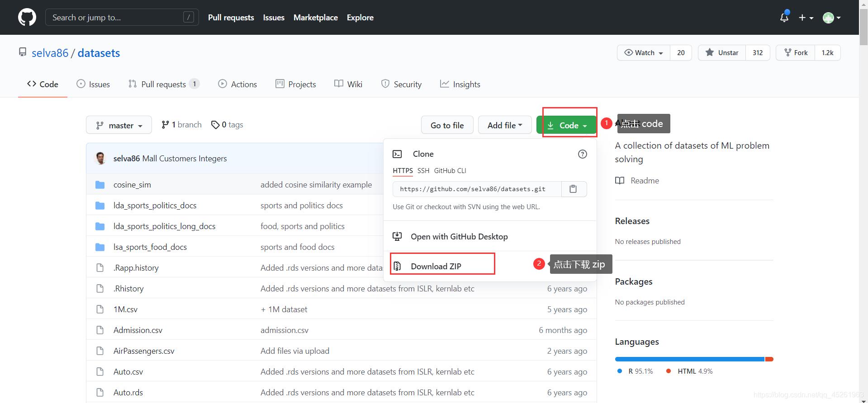
Task: Focus the Search or jump to field
Action: pyautogui.click(x=122, y=18)
